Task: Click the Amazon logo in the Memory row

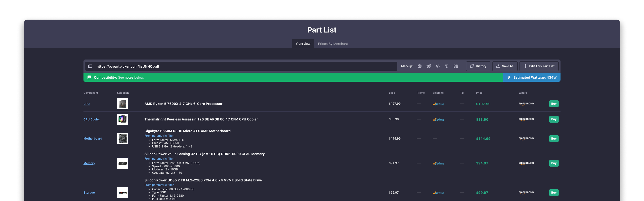Action: (526, 163)
